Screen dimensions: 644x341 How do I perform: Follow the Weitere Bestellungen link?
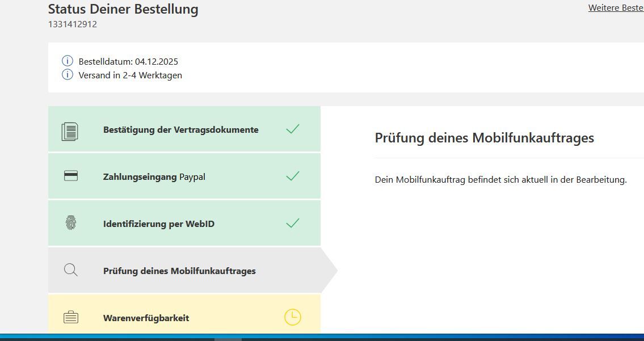(616, 8)
